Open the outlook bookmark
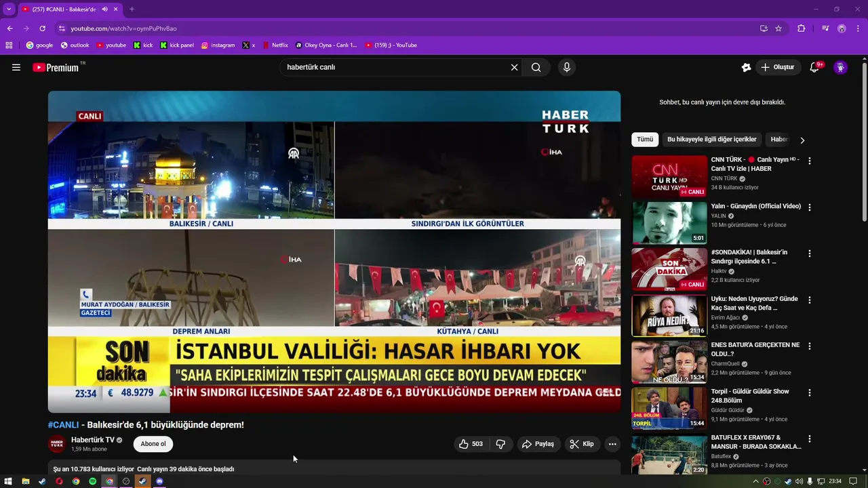This screenshot has width=868, height=488. (x=75, y=45)
